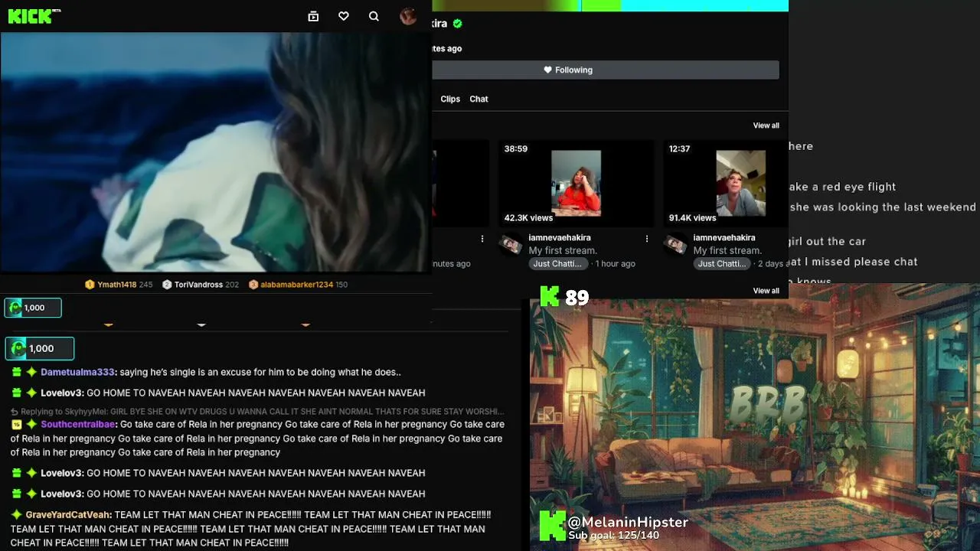Click the username Dametualma333 in chat

click(78, 372)
